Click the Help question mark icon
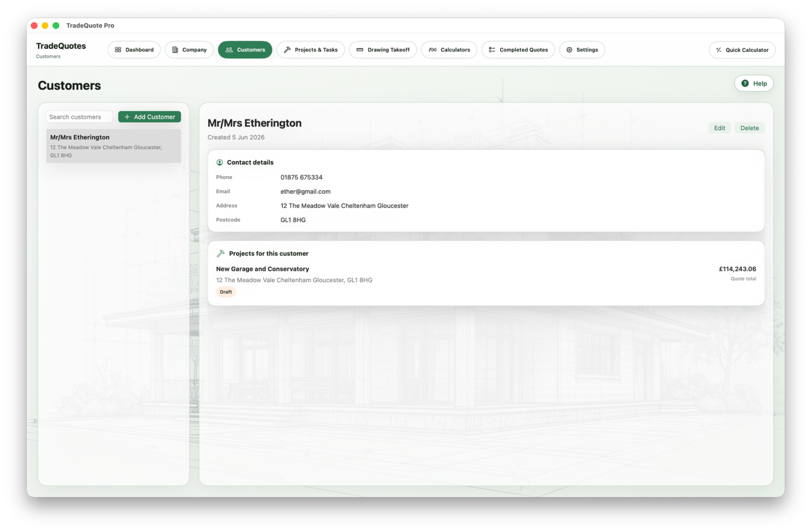Viewport: 811px width, 532px height. coord(745,84)
